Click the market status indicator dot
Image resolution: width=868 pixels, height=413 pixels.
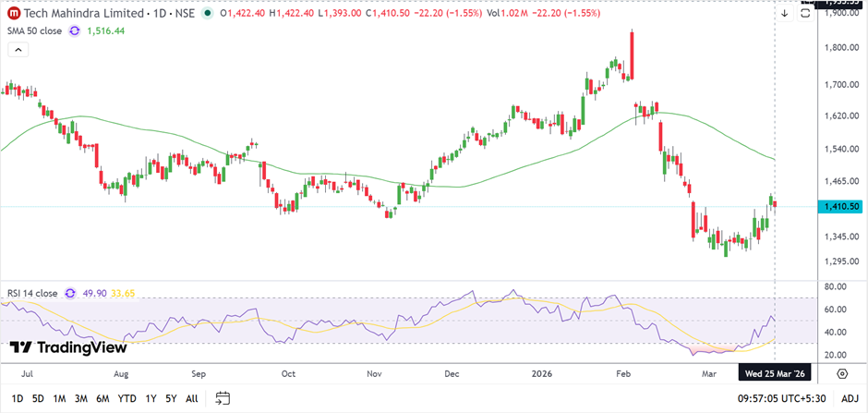[205, 15]
